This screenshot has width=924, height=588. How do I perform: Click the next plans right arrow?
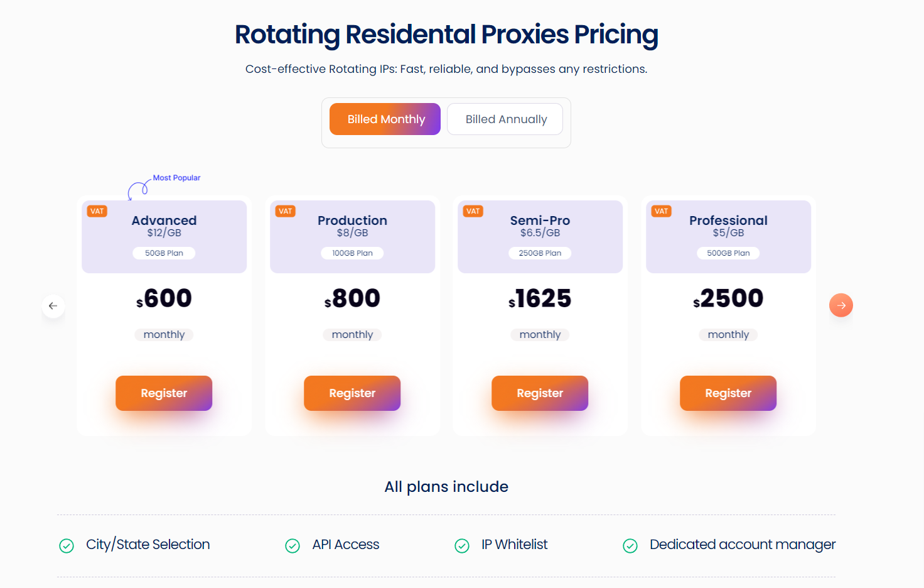point(841,305)
